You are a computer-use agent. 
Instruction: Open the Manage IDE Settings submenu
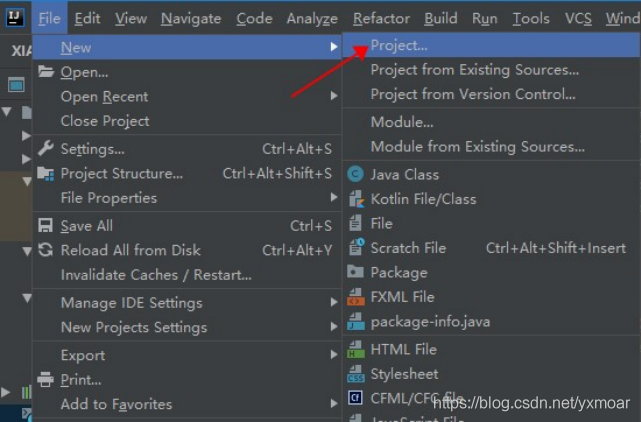tap(131, 303)
